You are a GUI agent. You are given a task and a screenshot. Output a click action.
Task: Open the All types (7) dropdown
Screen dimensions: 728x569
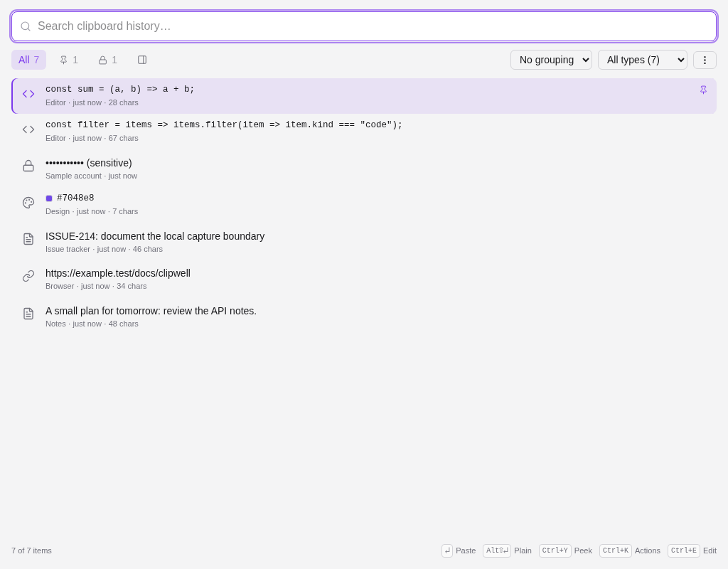click(x=642, y=60)
